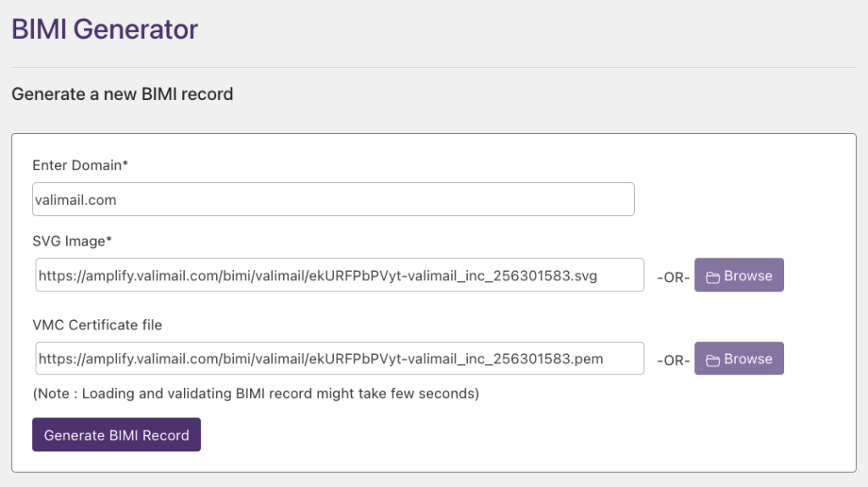This screenshot has width=868, height=487.
Task: Focus the Enter Domain field containing valimail.com
Action: click(x=333, y=200)
